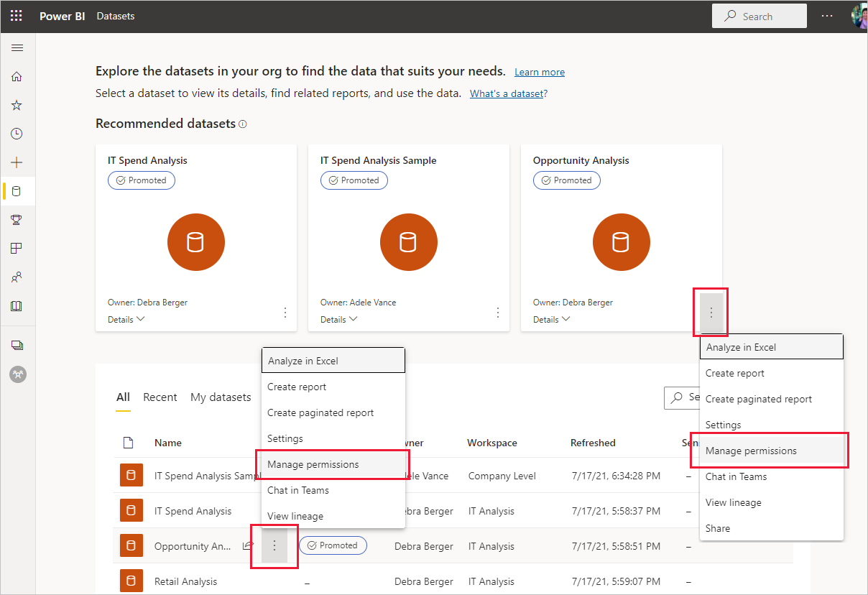Click the file type column header icon
Viewport: 868px width, 595px height.
(x=128, y=443)
